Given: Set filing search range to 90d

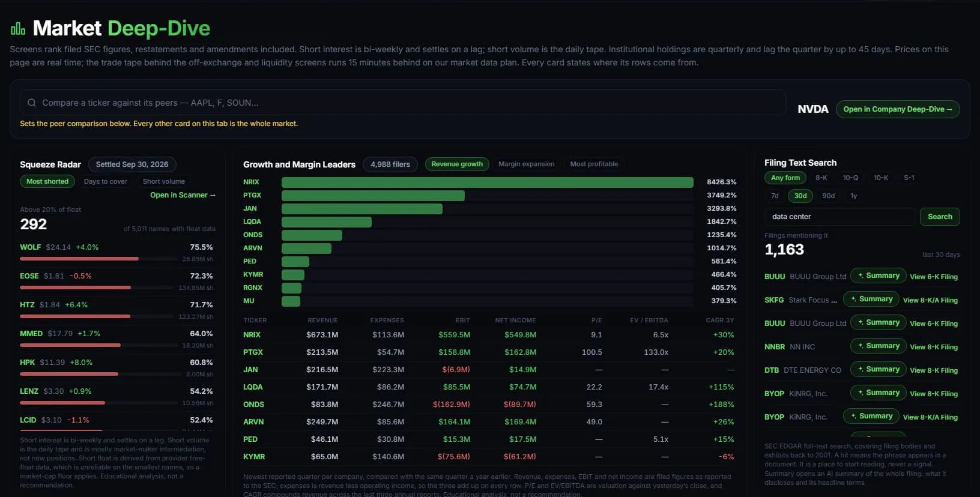Looking at the screenshot, I should 829,196.
